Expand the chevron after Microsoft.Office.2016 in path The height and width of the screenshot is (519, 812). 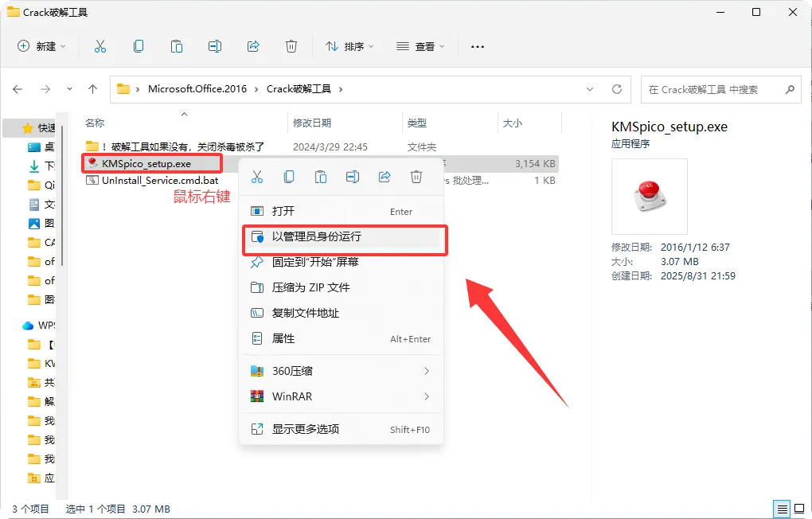point(256,89)
